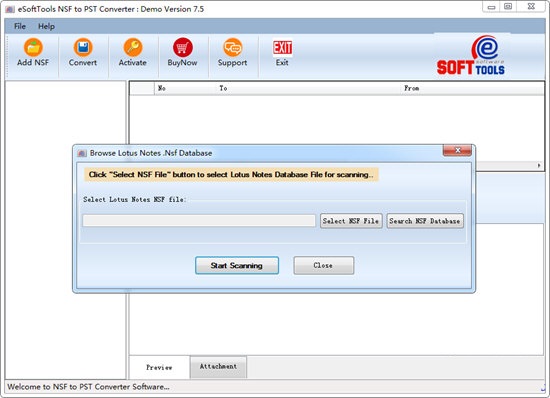Switch to the Preview tab

tap(159, 367)
